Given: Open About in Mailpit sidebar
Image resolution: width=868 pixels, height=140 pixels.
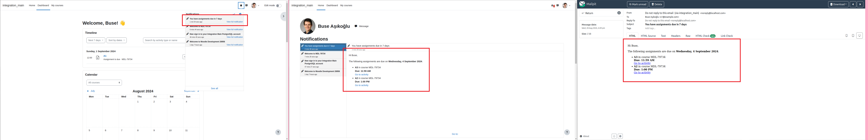Looking at the screenshot, I should tap(585, 136).
